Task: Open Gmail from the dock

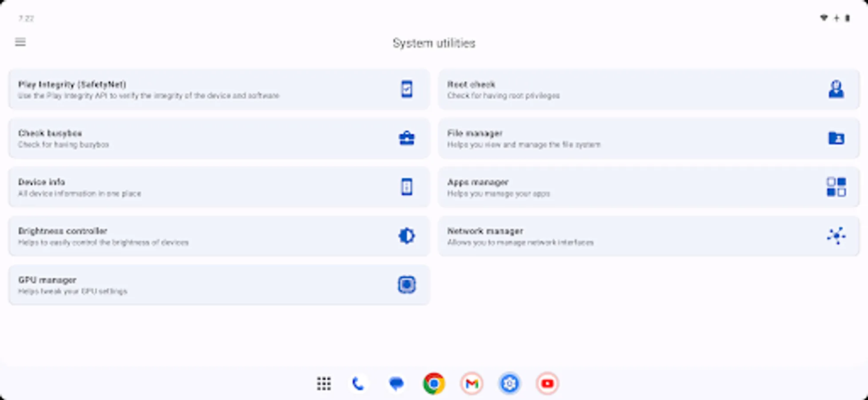Action: [472, 384]
